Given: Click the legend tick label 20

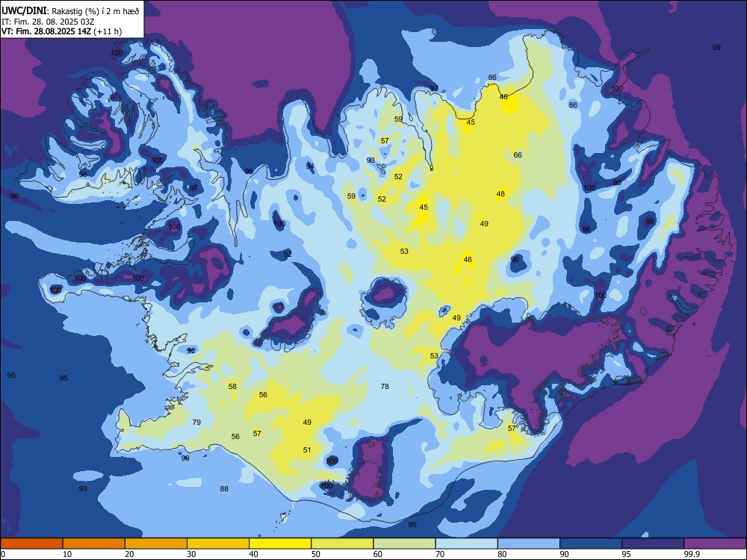Looking at the screenshot, I should (x=129, y=554).
